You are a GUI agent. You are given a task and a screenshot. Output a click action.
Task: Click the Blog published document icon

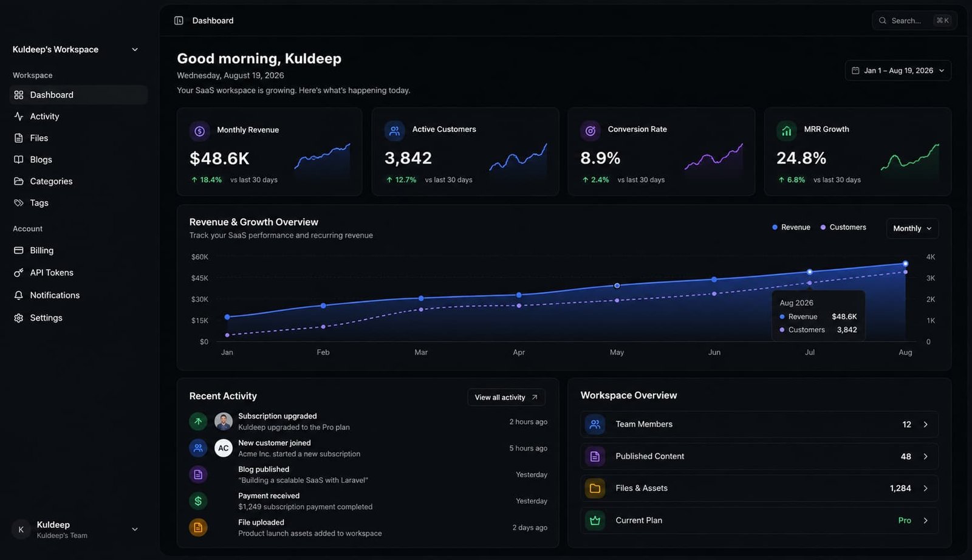(x=198, y=474)
